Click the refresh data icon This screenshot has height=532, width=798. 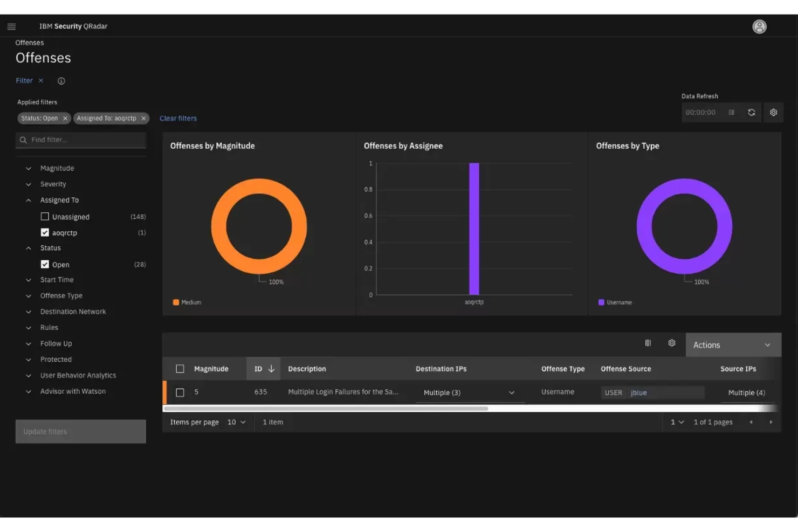coord(752,112)
